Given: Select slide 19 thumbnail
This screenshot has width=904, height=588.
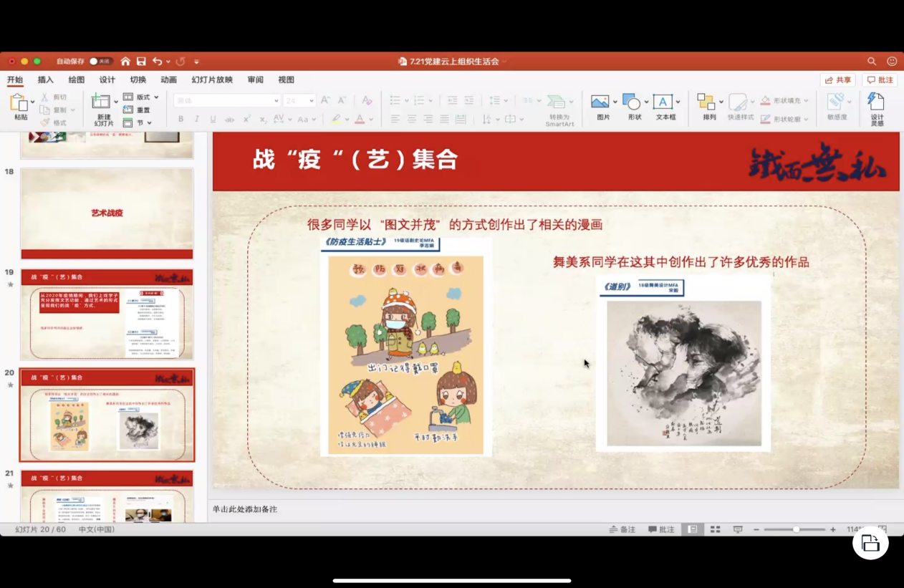Looking at the screenshot, I should click(x=107, y=314).
